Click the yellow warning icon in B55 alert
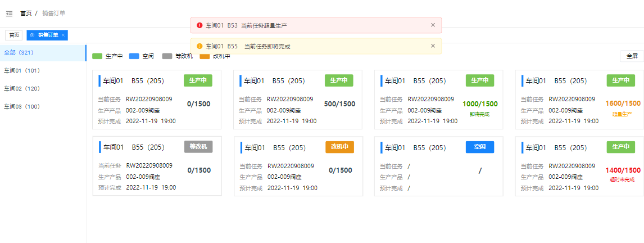The width and height of the screenshot is (644, 243). tap(199, 46)
